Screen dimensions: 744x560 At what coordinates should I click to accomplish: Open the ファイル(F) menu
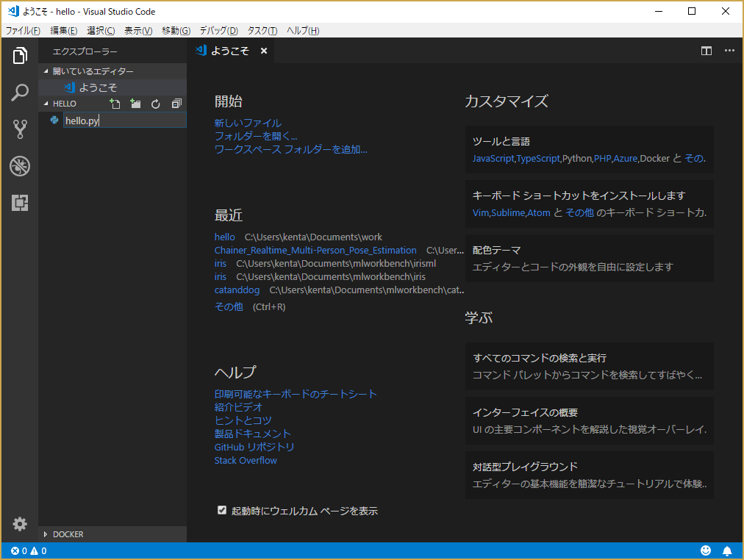[x=23, y=31]
